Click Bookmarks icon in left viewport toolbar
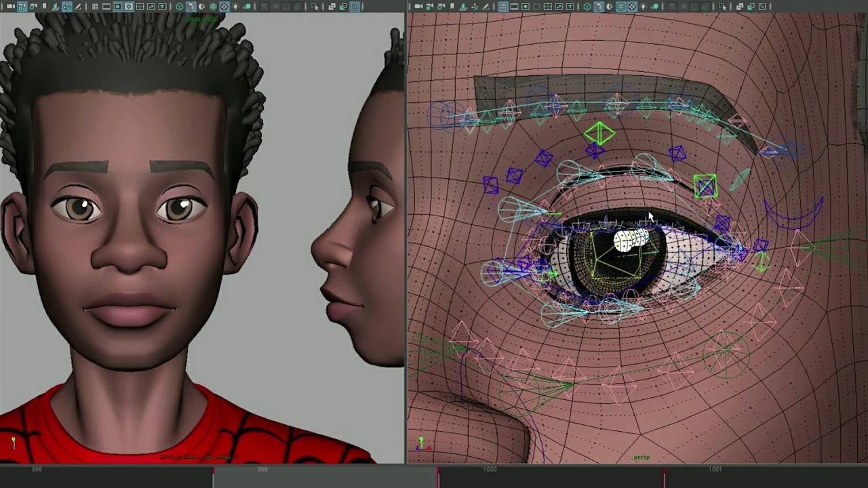The height and width of the screenshot is (488, 868). pos(45,7)
